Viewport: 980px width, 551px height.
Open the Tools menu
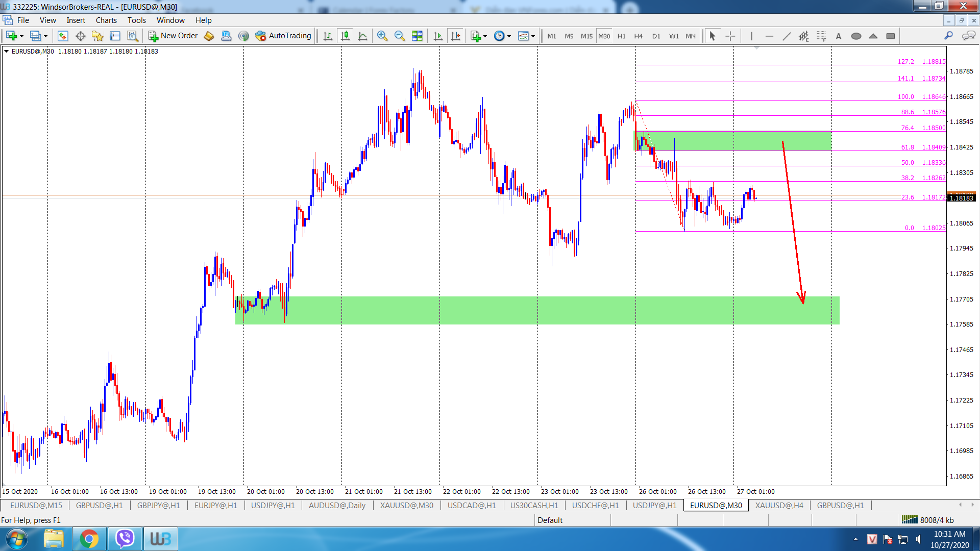(x=137, y=20)
